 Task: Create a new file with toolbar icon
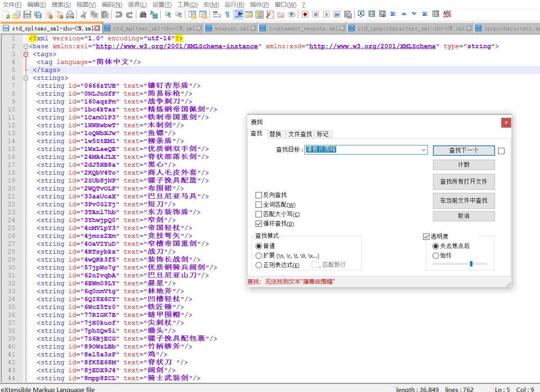(x=6, y=15)
